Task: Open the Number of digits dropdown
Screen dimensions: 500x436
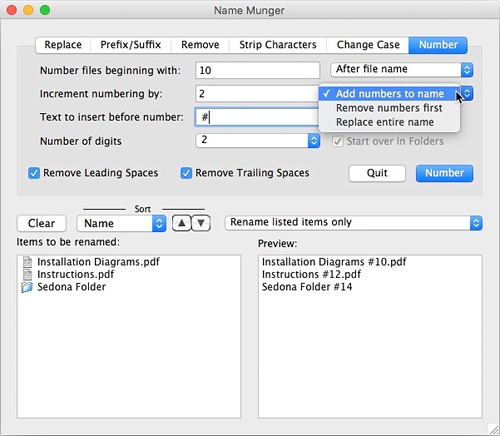Action: tap(258, 140)
